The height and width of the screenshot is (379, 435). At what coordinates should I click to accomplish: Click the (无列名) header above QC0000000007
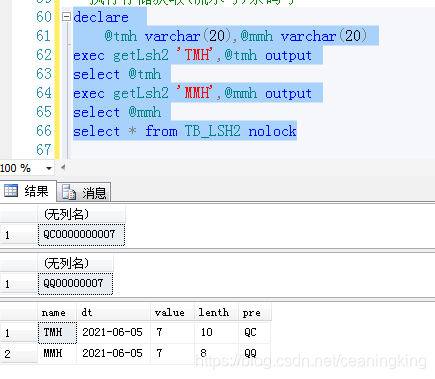[x=81, y=214]
